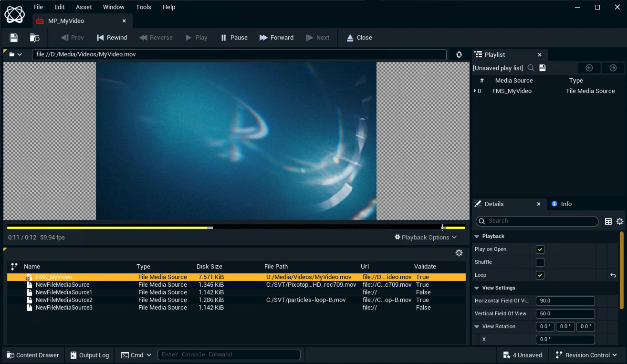Open the Output Log
The width and height of the screenshot is (627, 364).
point(90,355)
